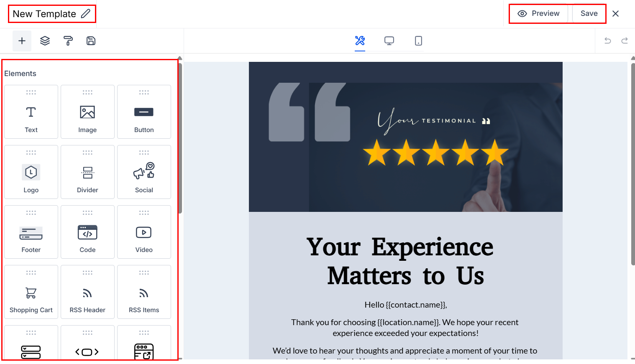
Task: Select the Image element tile
Action: point(87,112)
